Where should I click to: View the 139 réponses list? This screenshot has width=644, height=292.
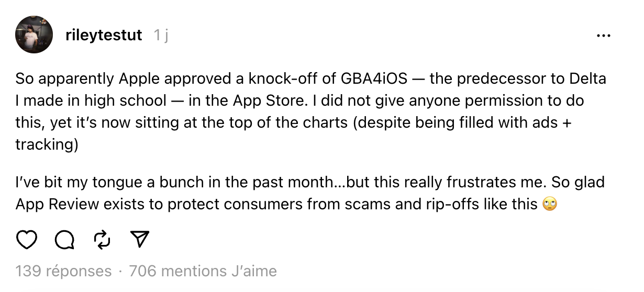pyautogui.click(x=63, y=271)
